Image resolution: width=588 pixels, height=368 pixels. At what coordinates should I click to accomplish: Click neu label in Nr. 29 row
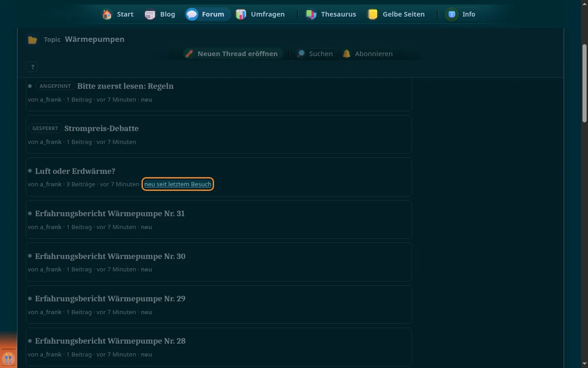click(147, 312)
